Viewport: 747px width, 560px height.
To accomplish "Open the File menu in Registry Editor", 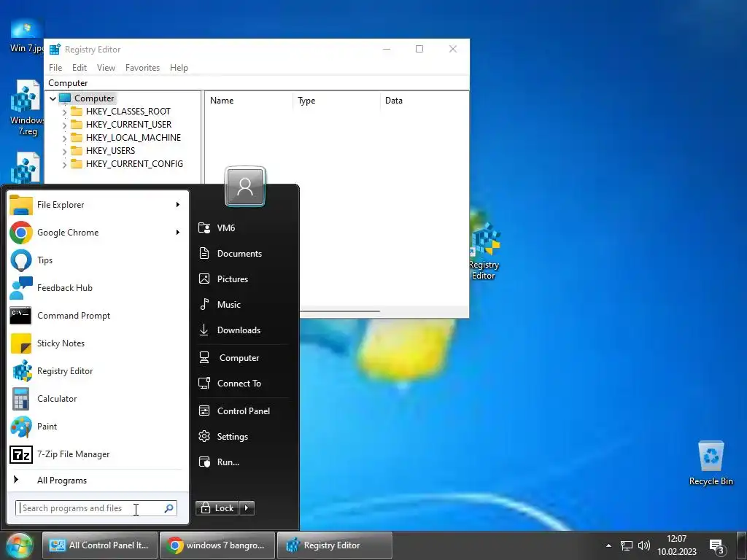I will coord(55,68).
